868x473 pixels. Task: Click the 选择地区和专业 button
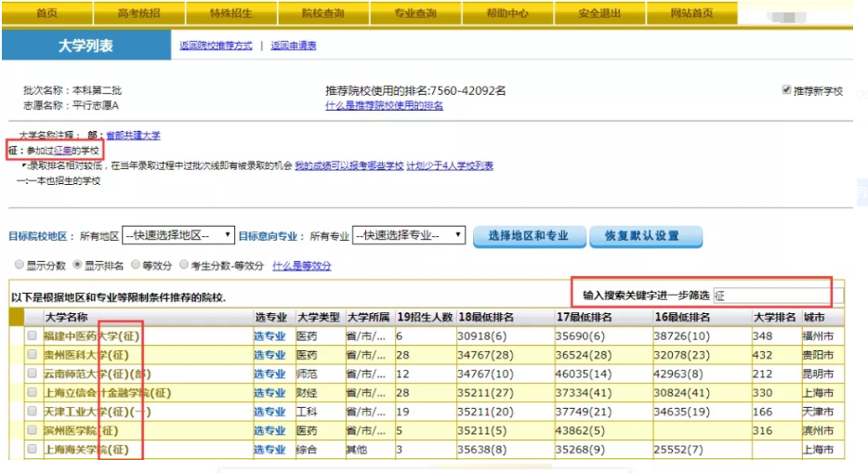[529, 236]
